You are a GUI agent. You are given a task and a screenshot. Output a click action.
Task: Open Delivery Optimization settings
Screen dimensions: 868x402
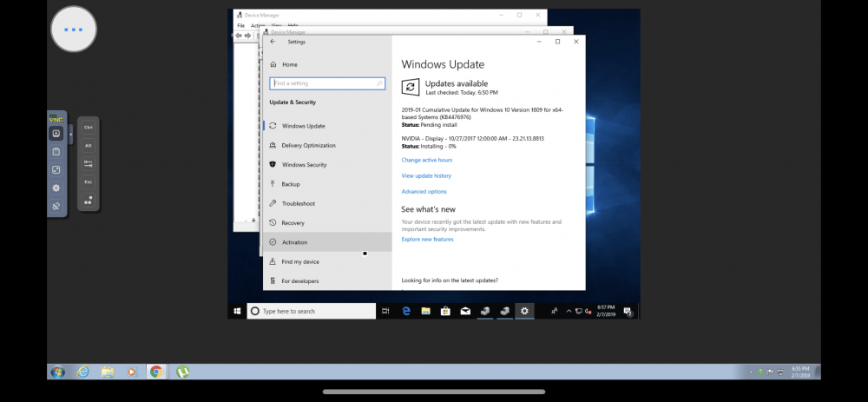[327, 145]
